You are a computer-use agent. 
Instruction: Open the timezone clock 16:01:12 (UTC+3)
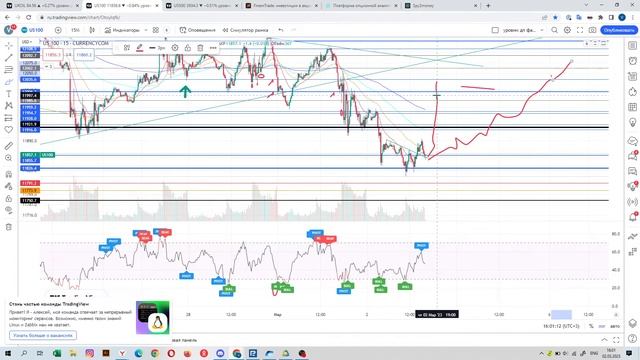(x=561, y=326)
